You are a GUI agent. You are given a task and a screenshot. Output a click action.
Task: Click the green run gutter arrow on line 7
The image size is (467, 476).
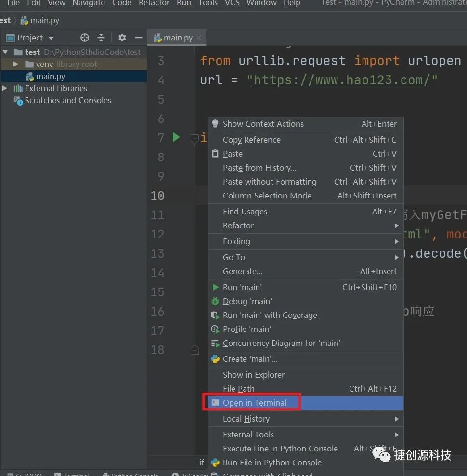[176, 137]
